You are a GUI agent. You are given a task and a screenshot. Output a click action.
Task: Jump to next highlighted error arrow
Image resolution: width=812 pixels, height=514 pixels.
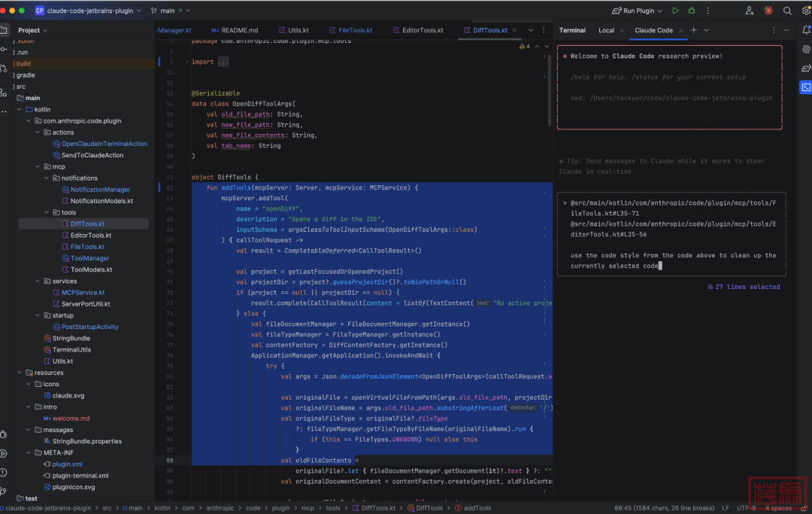(x=547, y=46)
